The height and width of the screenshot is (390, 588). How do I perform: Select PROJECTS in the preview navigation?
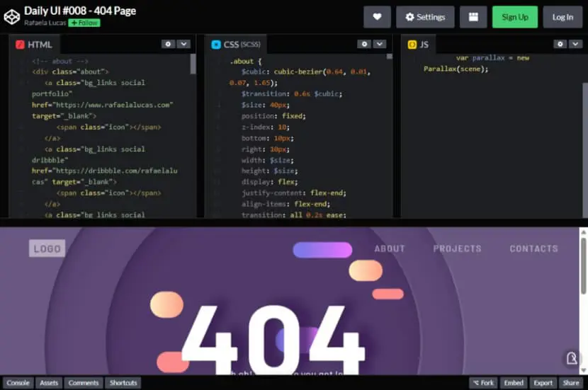pos(457,248)
